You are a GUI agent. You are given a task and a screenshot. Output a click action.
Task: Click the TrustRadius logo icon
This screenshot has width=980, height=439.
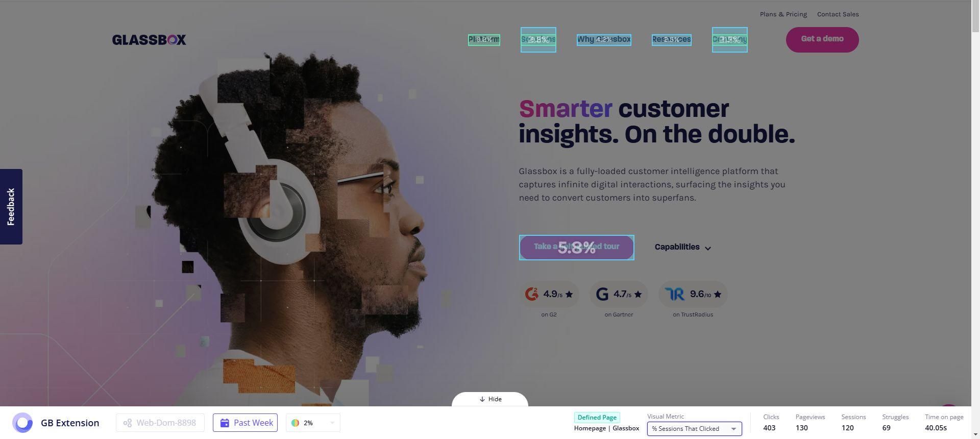(675, 294)
